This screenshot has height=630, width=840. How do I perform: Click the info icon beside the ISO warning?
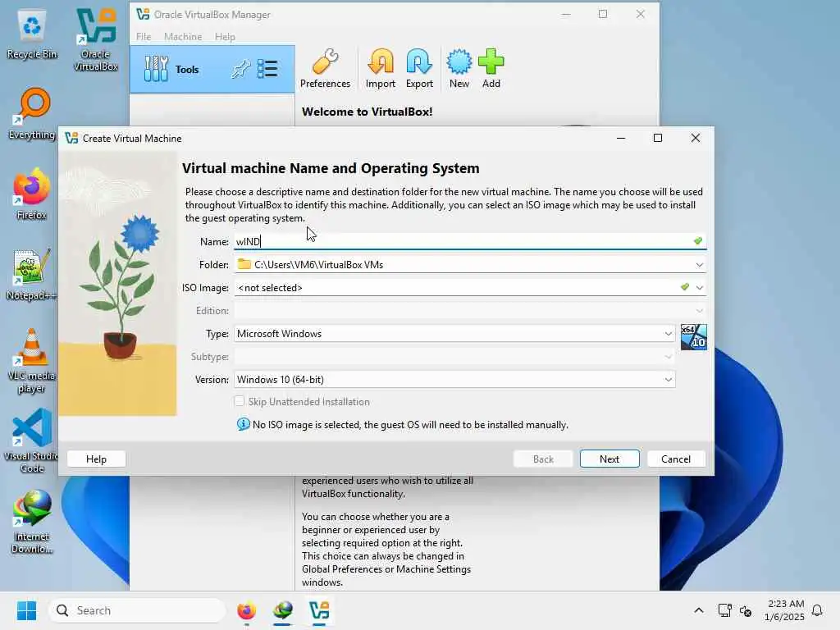pos(243,424)
